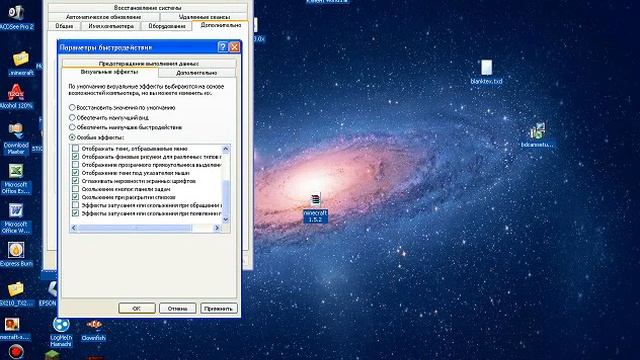This screenshot has height=360, width=640.
Task: Check 'Отображение прозрачного прямоугольника выделения'
Action: [76, 165]
